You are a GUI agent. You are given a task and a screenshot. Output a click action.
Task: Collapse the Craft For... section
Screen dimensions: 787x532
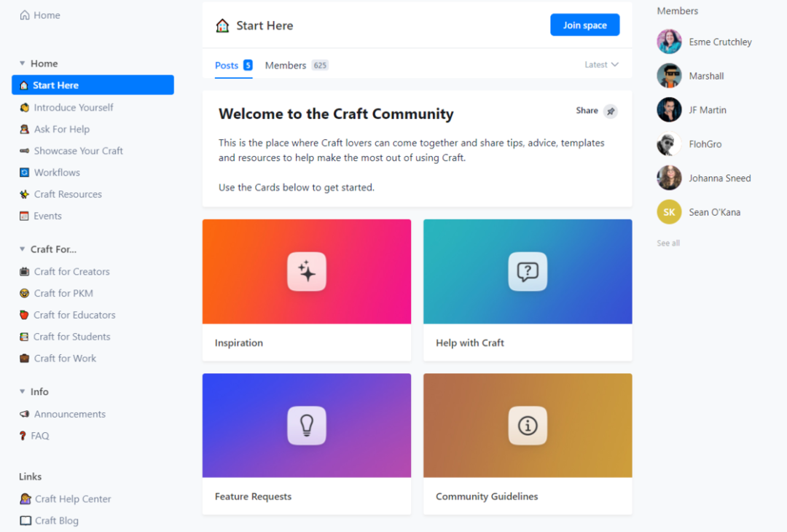[22, 249]
